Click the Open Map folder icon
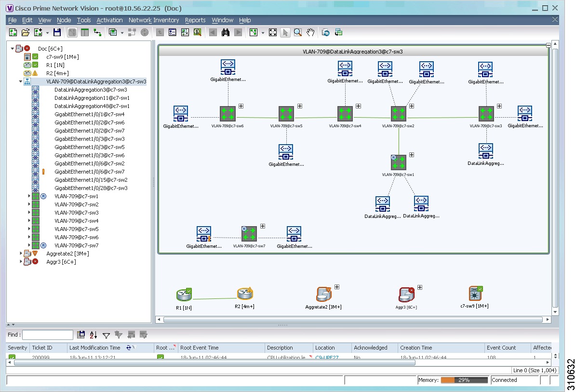The image size is (576, 392). coord(26,33)
